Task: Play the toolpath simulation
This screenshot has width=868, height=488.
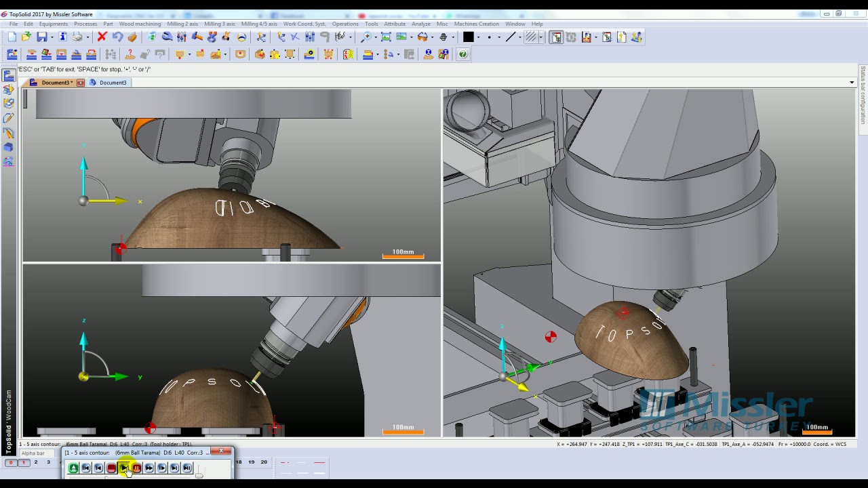Action: [x=124, y=468]
